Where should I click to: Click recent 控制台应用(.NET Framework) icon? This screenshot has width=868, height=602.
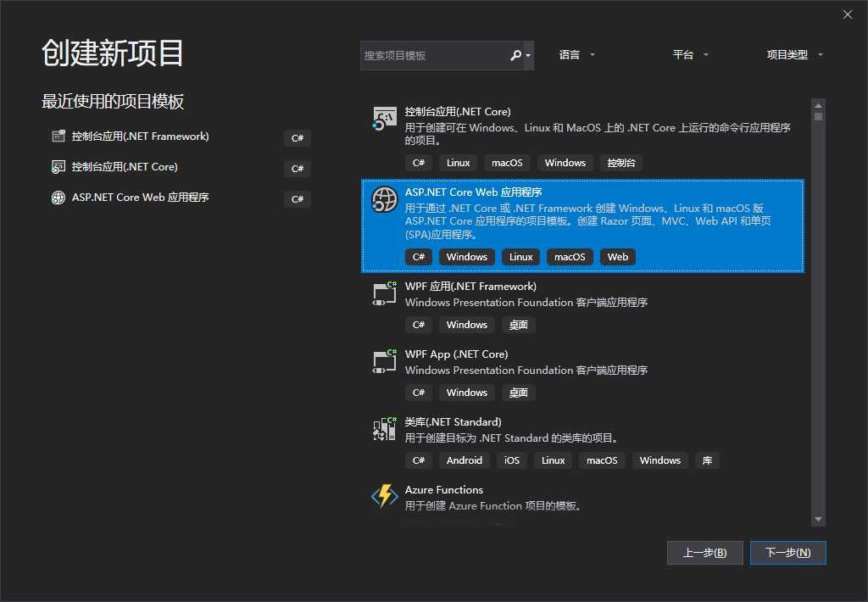point(58,137)
